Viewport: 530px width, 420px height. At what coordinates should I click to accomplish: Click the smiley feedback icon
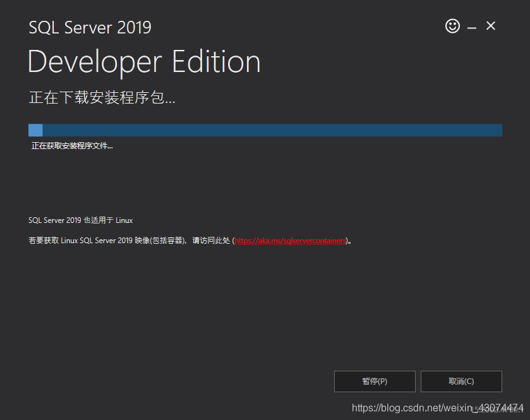pos(452,26)
